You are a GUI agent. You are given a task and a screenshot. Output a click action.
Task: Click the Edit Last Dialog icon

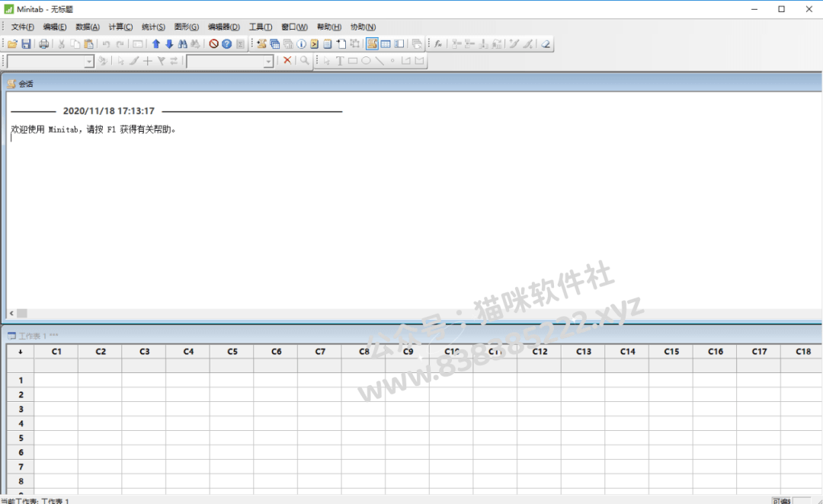tap(137, 44)
